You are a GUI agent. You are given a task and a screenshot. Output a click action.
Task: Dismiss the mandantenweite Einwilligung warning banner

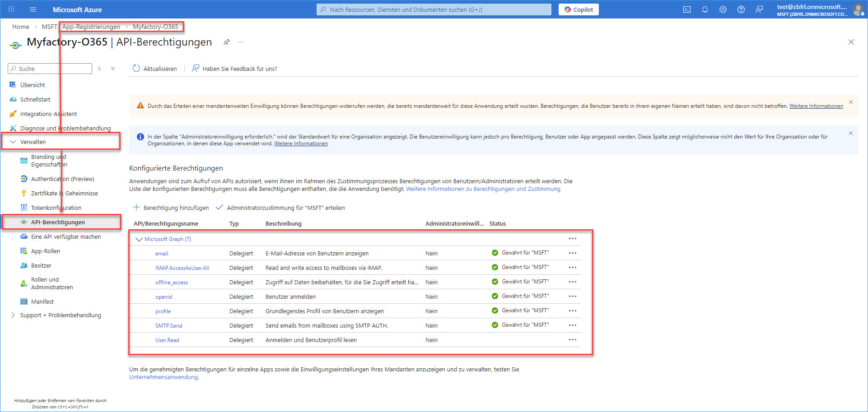click(850, 102)
